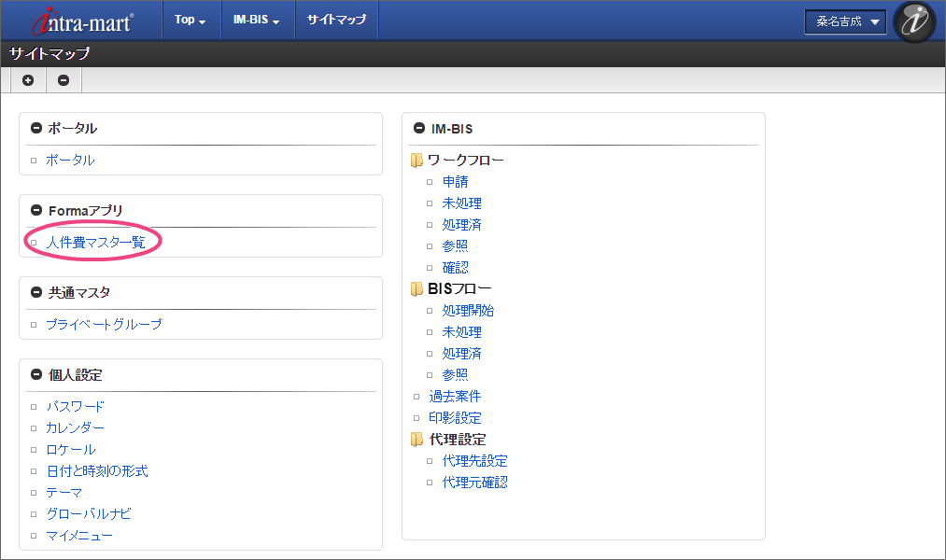Open the 過去案件 link
This screenshot has height=560, width=946.
coord(455,397)
